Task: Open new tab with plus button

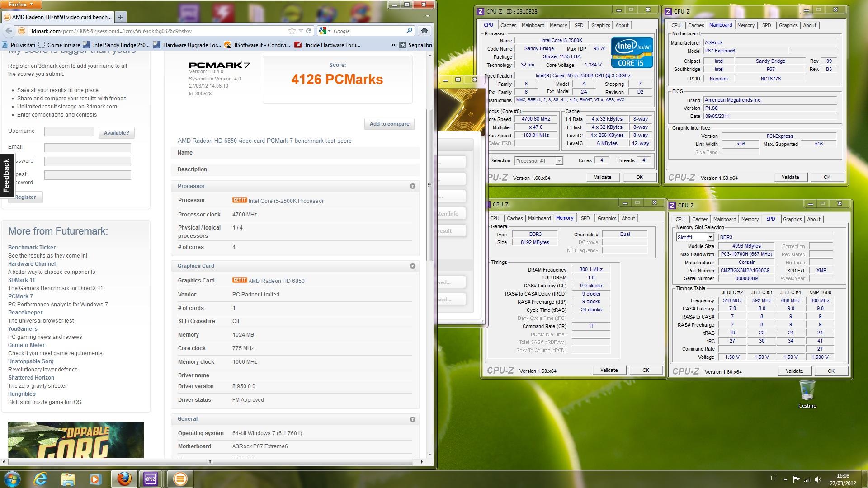Action: [121, 17]
